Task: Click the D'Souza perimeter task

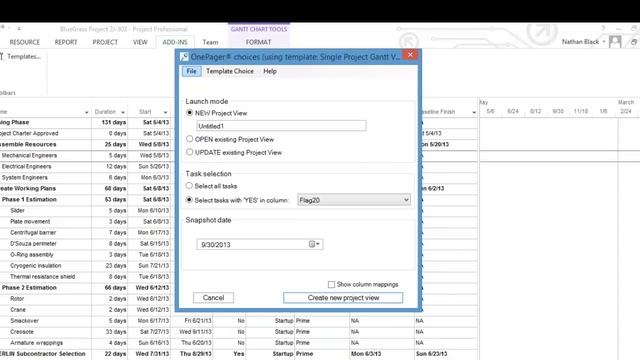Action: click(x=33, y=244)
